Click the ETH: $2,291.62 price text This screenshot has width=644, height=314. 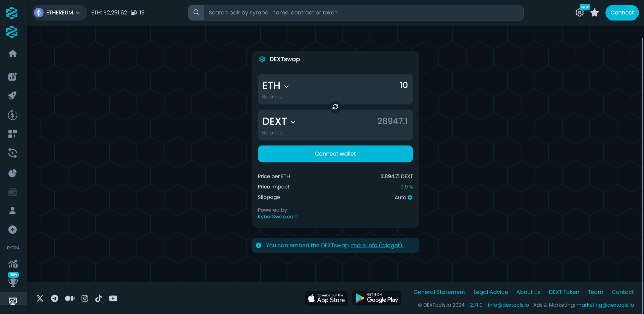pyautogui.click(x=109, y=12)
